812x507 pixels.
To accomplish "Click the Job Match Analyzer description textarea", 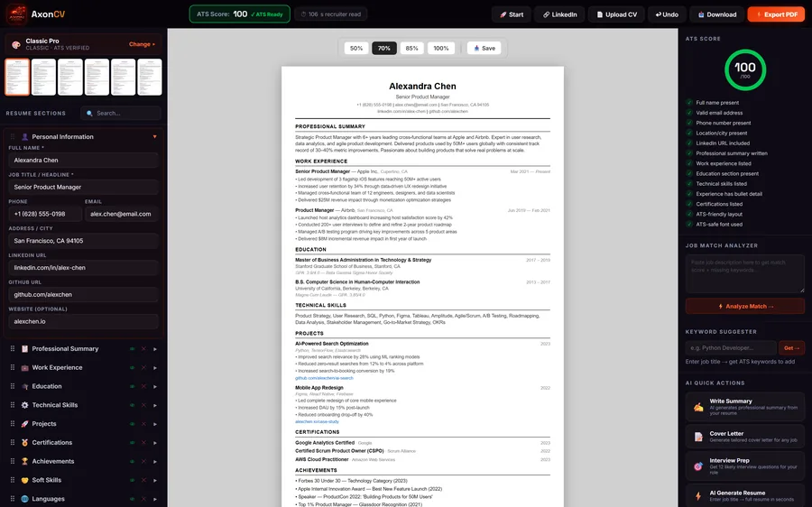I will 745,274.
